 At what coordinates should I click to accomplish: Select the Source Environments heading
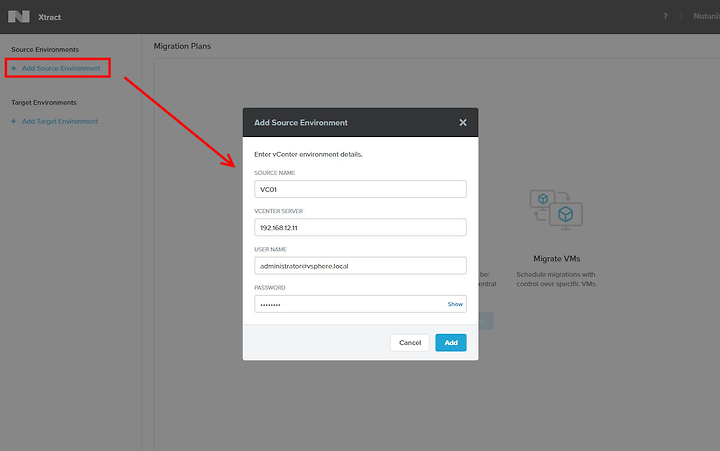[45, 50]
